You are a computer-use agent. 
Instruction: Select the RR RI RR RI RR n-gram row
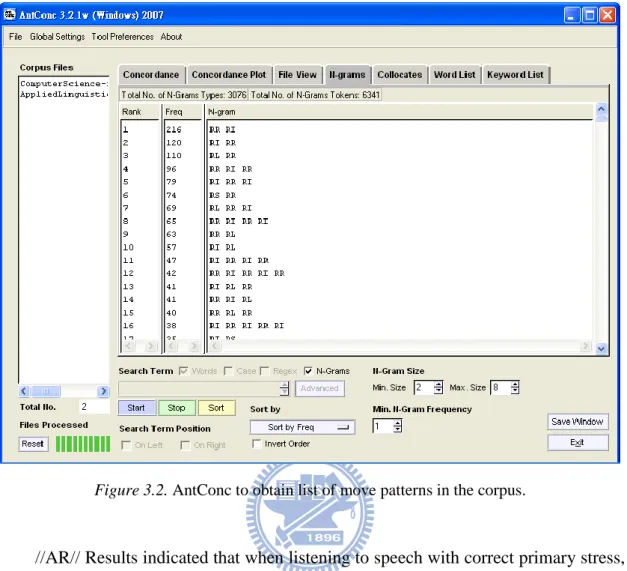pos(247,274)
